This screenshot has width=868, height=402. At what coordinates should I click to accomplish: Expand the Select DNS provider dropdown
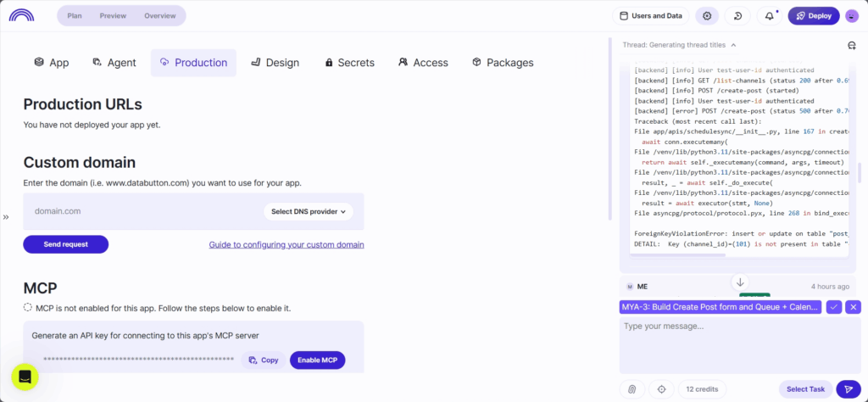pos(308,211)
